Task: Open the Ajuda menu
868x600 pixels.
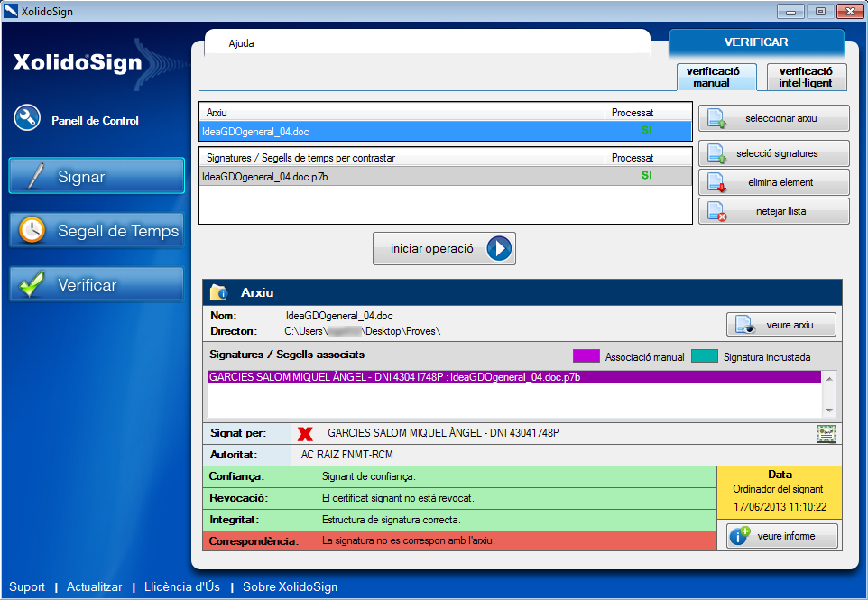Action: point(241,43)
